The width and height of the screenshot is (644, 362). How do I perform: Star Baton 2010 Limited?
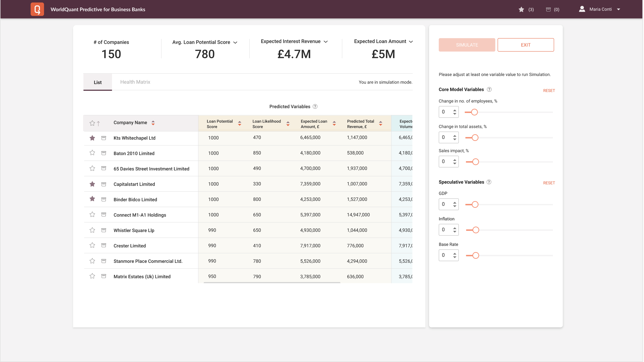click(92, 153)
